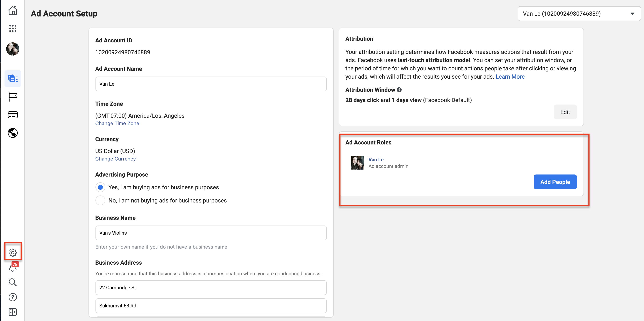Select No, not buying ads for business
The image size is (644, 321).
pos(100,200)
